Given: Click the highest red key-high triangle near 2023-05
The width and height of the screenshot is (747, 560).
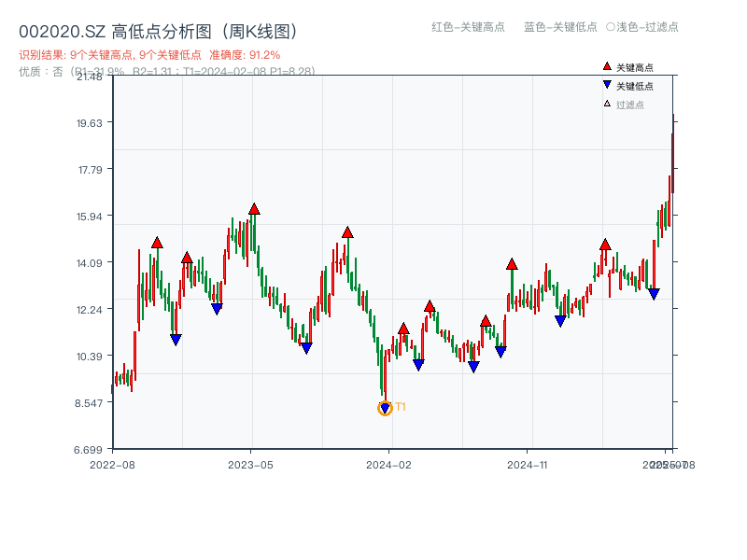Looking at the screenshot, I should click(x=254, y=209).
